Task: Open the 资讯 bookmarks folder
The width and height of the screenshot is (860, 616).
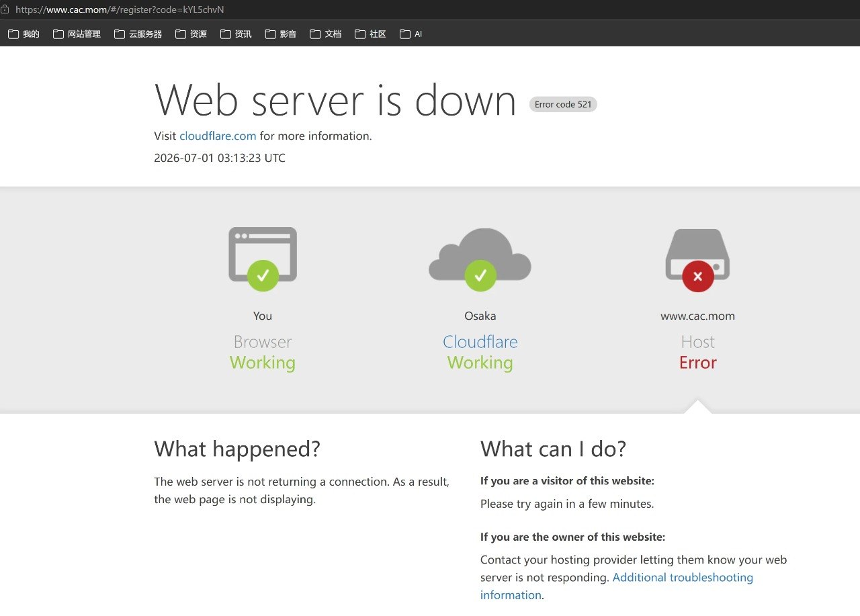Action: click(236, 34)
